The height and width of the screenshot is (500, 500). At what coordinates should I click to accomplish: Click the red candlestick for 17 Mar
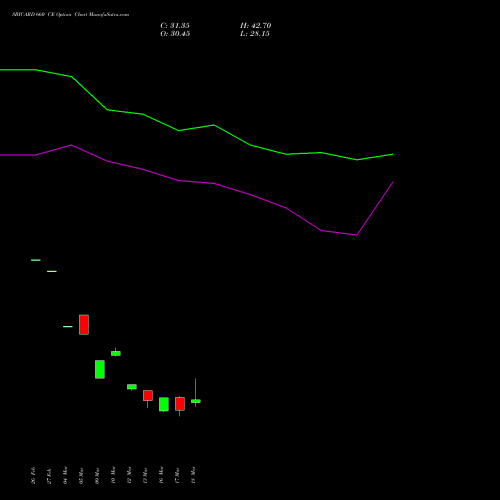180,404
